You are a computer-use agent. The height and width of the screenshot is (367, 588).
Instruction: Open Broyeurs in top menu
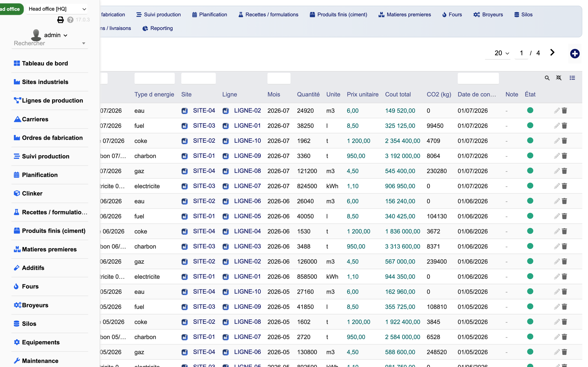click(488, 14)
